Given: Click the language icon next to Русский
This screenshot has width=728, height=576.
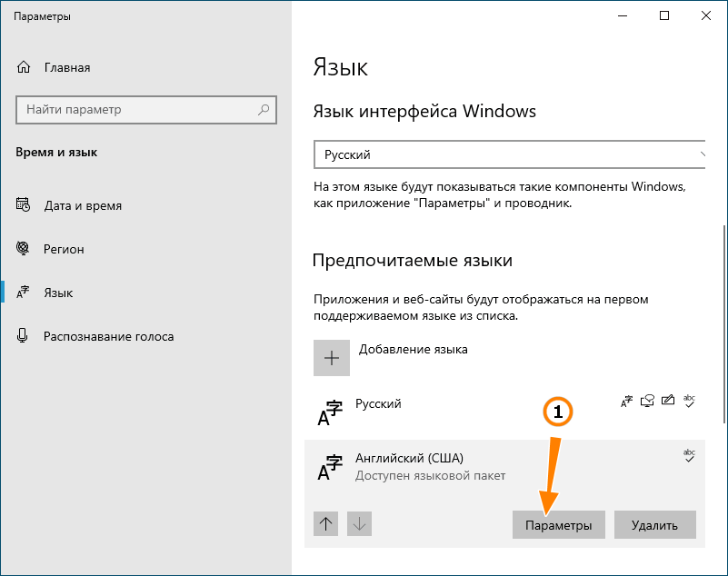Looking at the screenshot, I should click(x=329, y=412).
